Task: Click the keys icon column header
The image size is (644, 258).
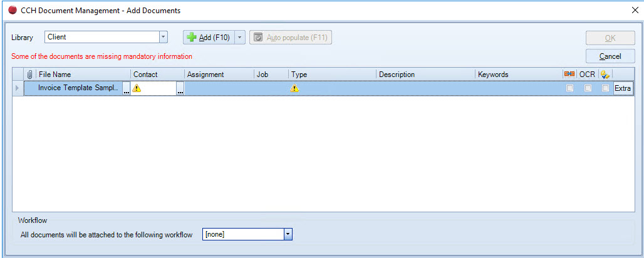Action: click(x=605, y=75)
